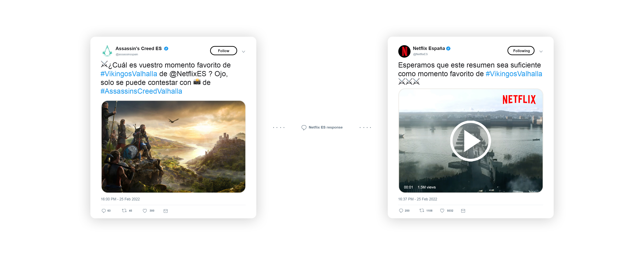
Task: Expand options chevron beside Follow button
Action: [x=244, y=52]
